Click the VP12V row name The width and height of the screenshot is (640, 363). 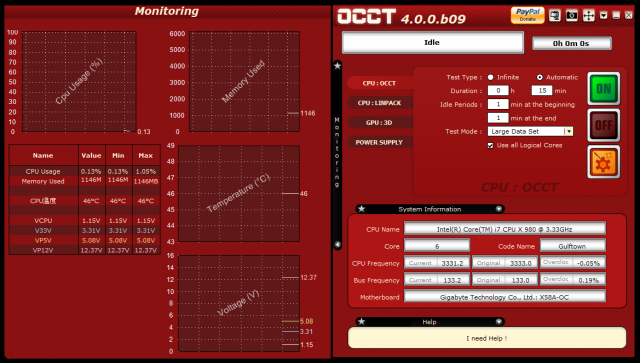click(x=43, y=250)
